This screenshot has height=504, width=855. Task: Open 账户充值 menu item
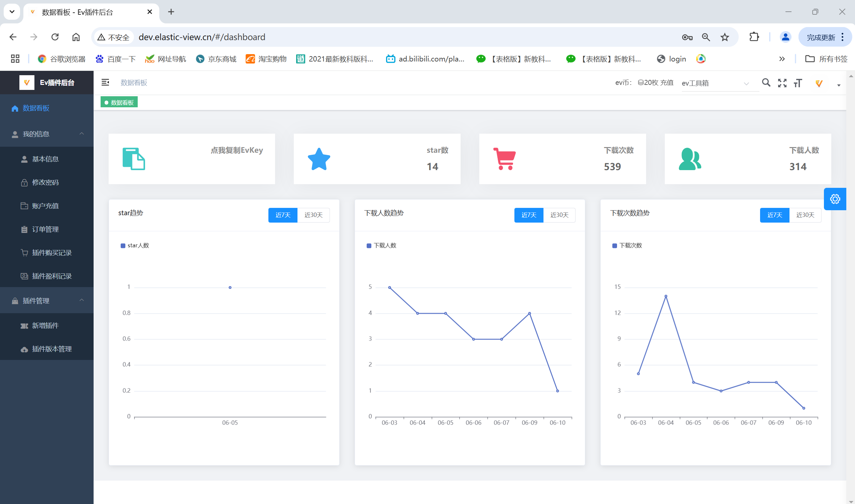[47, 206]
